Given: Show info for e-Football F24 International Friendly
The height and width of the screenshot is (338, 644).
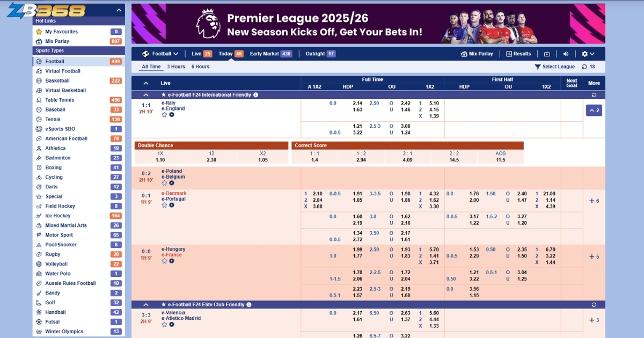Looking at the screenshot, I should click(255, 95).
